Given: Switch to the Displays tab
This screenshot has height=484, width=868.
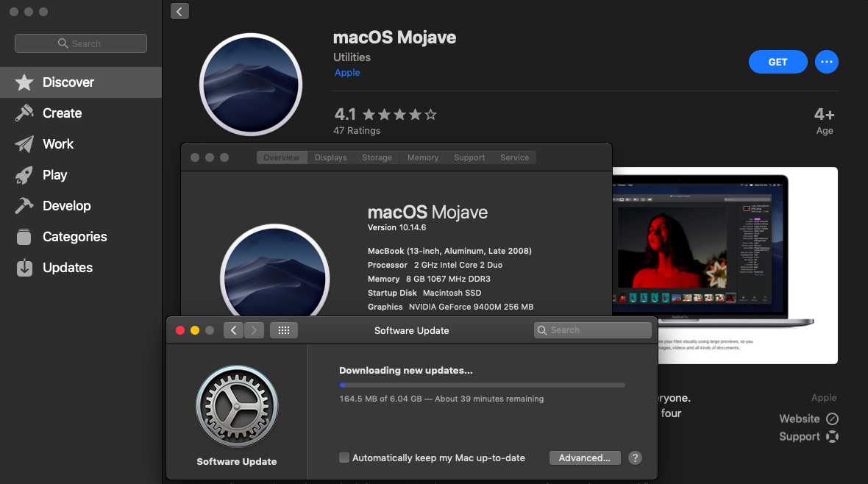Looking at the screenshot, I should (331, 157).
